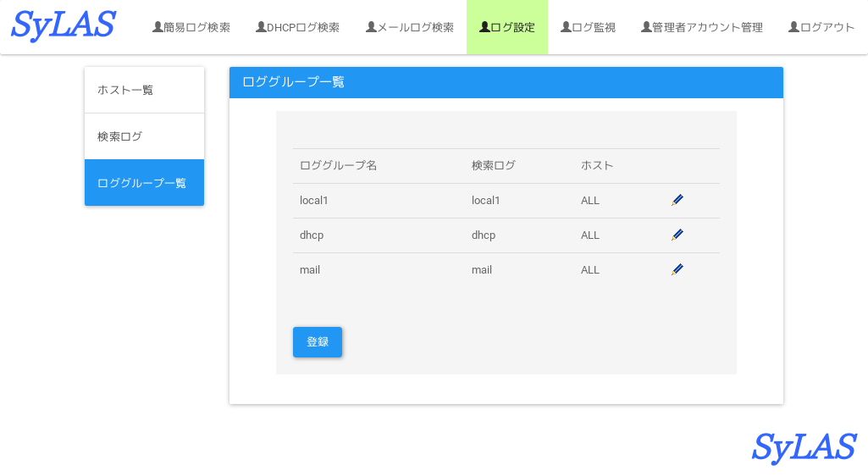Viewport: 868px width, 476px height.
Task: Open edit for the mail log group
Action: tap(677, 270)
